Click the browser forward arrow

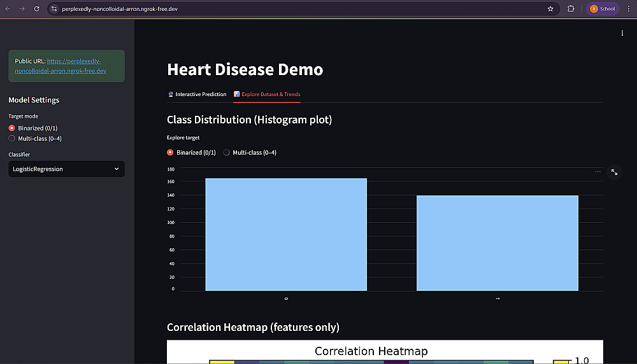(22, 9)
